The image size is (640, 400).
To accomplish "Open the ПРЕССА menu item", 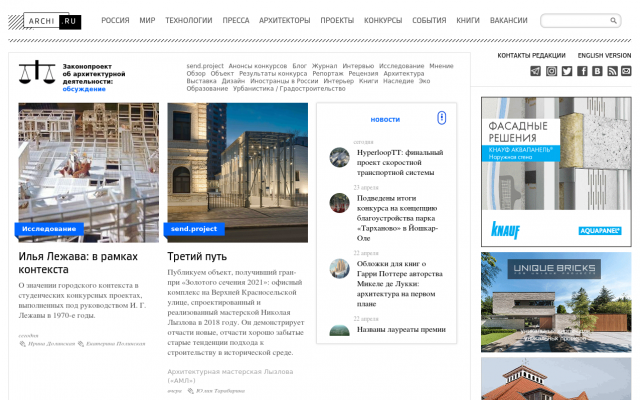I will tap(236, 20).
